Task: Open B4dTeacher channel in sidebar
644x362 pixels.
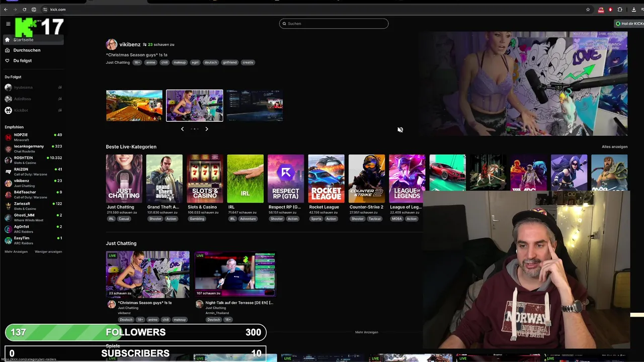Action: coord(33,195)
